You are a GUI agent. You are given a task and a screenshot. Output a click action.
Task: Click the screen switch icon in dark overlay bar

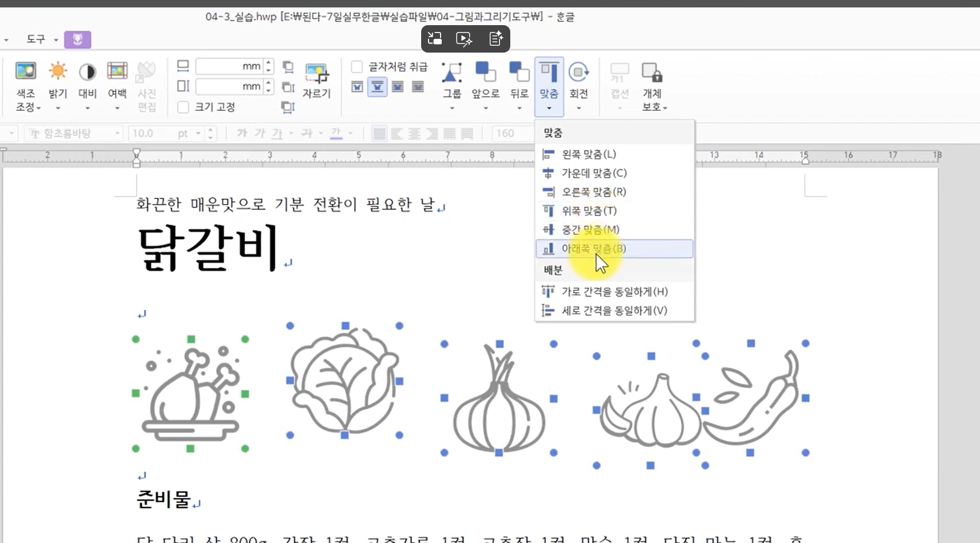tap(435, 38)
